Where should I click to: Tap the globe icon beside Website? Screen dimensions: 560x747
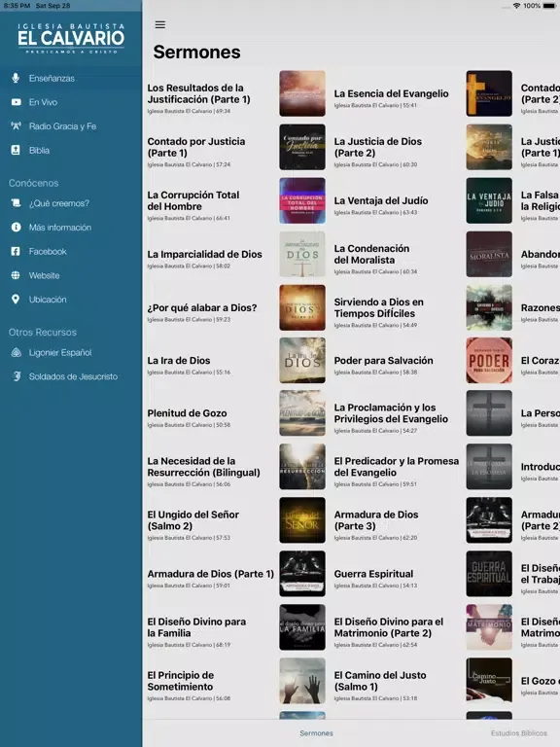[x=16, y=275]
